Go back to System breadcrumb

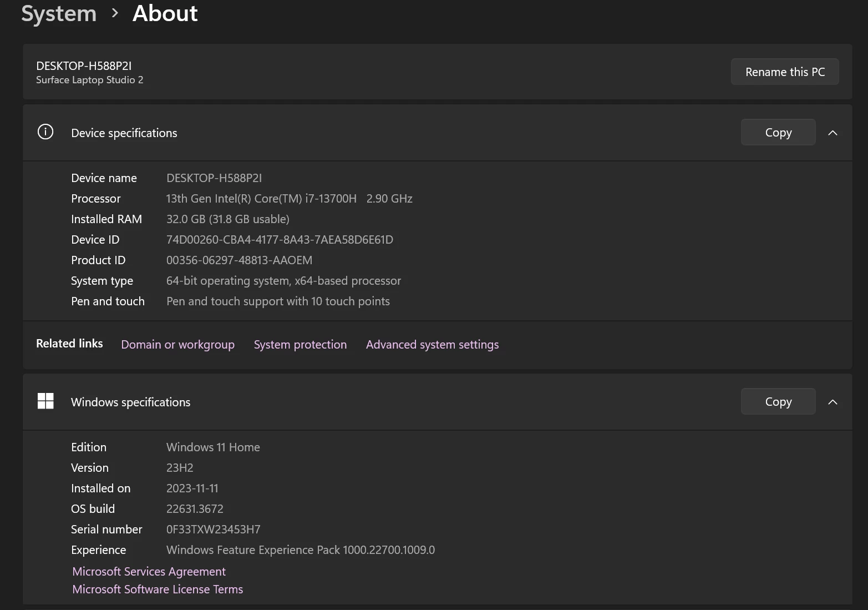[59, 13]
